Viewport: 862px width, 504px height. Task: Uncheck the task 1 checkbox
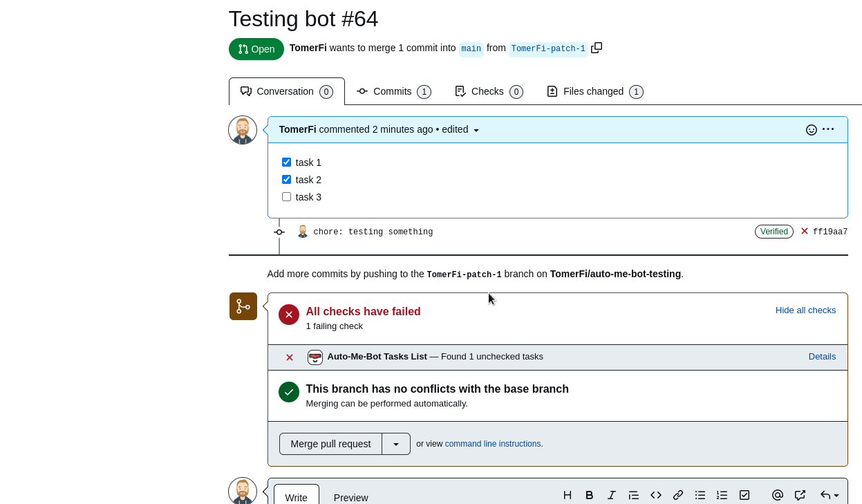click(286, 162)
